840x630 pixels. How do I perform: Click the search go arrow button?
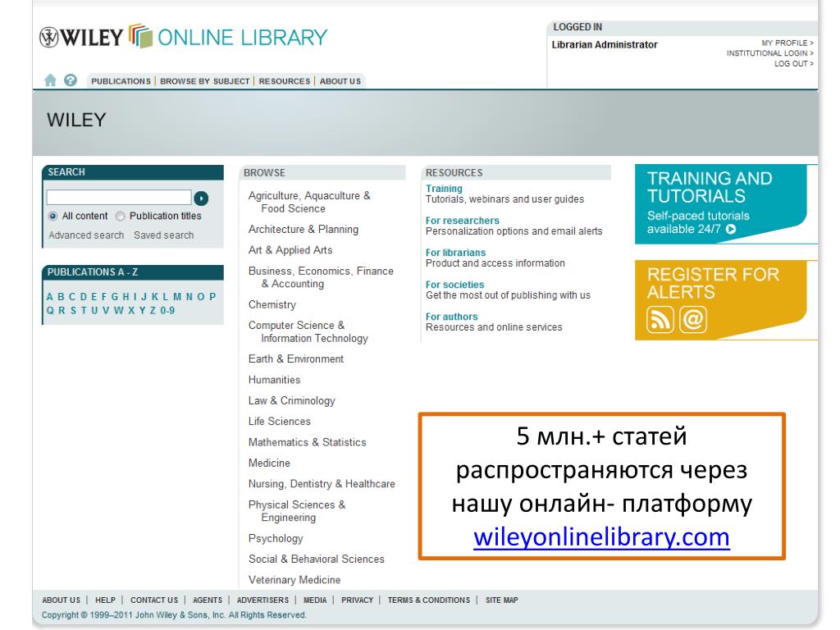pos(201,199)
